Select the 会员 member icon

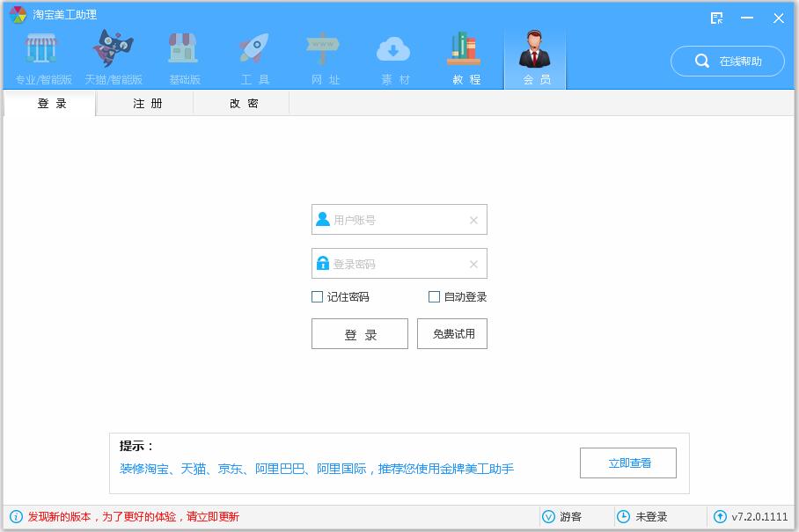click(535, 51)
